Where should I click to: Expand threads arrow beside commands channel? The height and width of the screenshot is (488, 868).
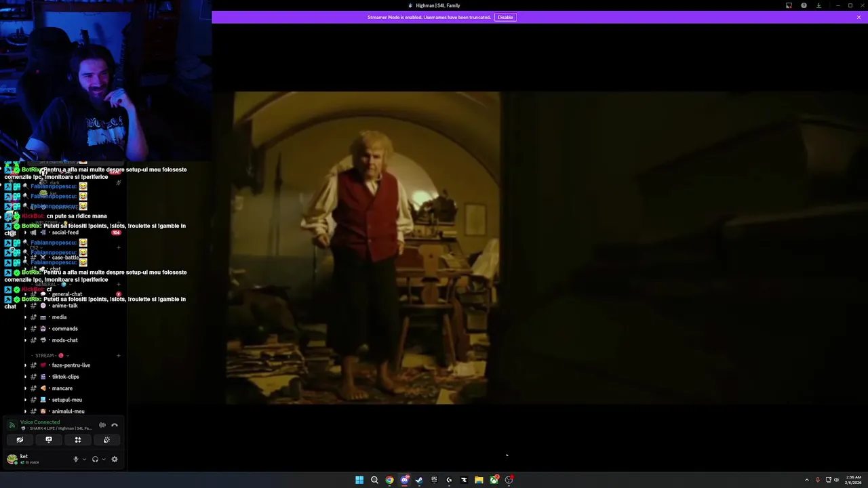pyautogui.click(x=25, y=329)
